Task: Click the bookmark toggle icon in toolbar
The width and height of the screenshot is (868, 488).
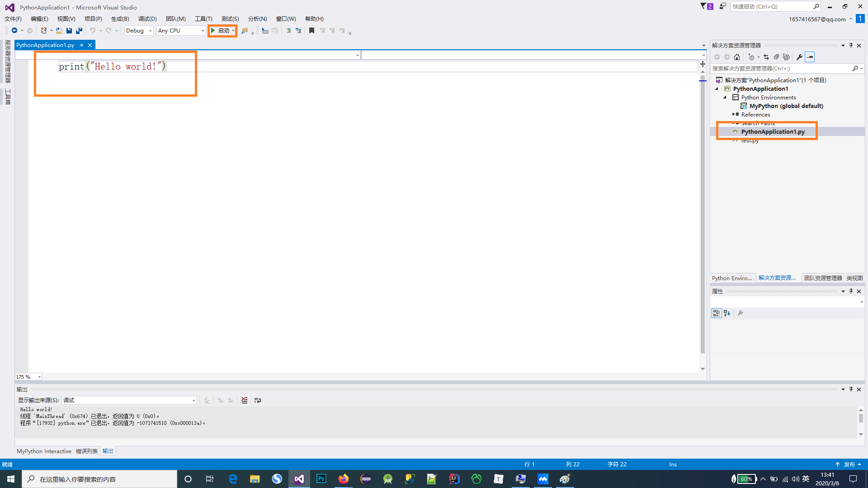Action: pyautogui.click(x=311, y=31)
